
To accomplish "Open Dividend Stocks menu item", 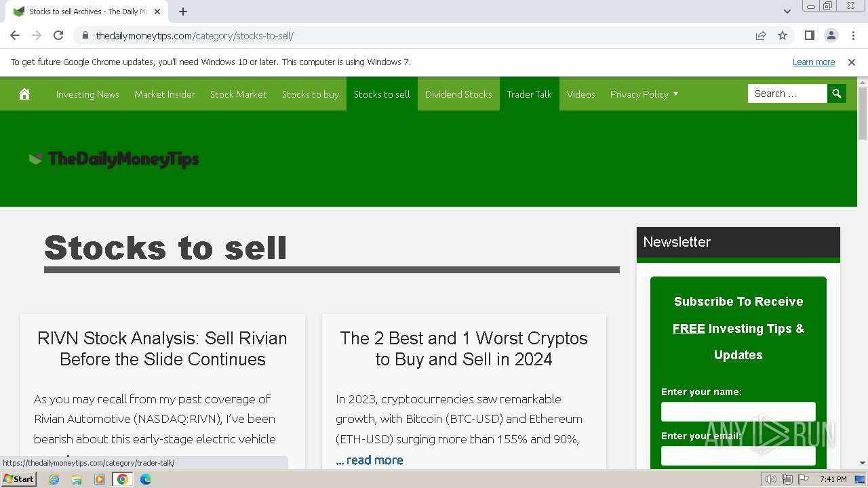I will click(x=458, y=94).
